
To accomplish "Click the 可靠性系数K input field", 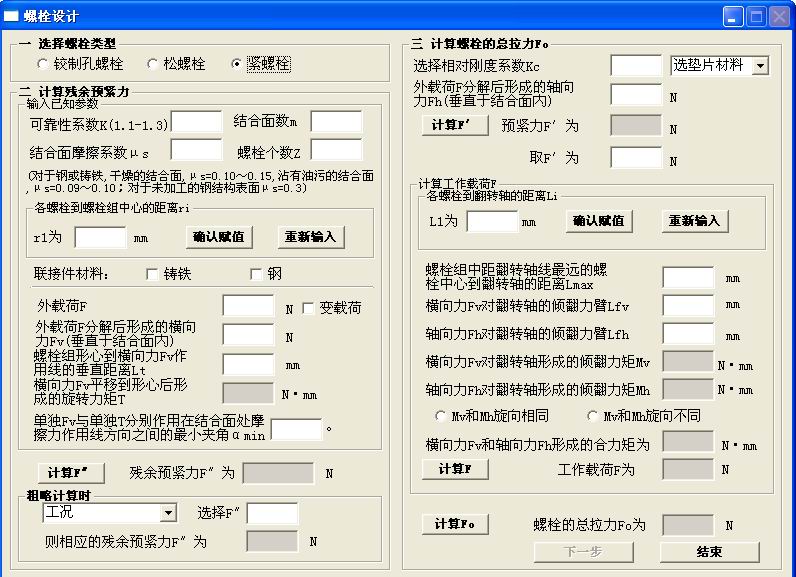I will 196,122.
